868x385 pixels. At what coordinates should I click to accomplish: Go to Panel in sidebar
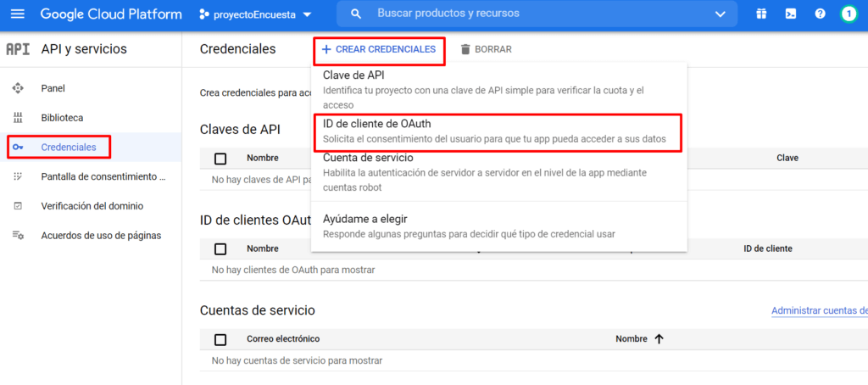pyautogui.click(x=53, y=88)
